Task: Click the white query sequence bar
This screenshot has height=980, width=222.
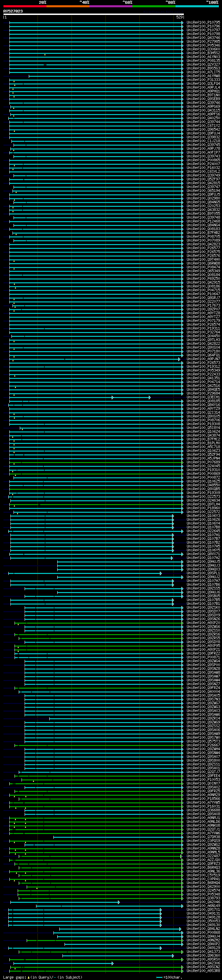Action: coord(94,15)
